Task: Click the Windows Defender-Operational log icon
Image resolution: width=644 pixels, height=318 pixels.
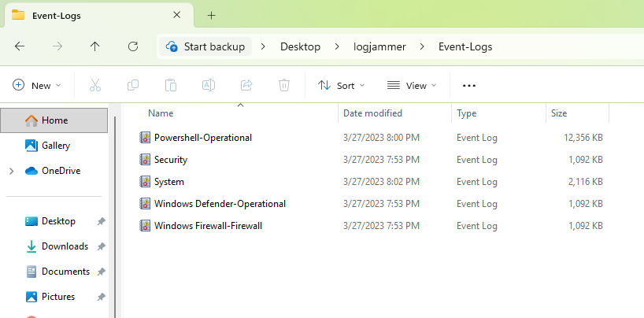Action: coord(145,204)
